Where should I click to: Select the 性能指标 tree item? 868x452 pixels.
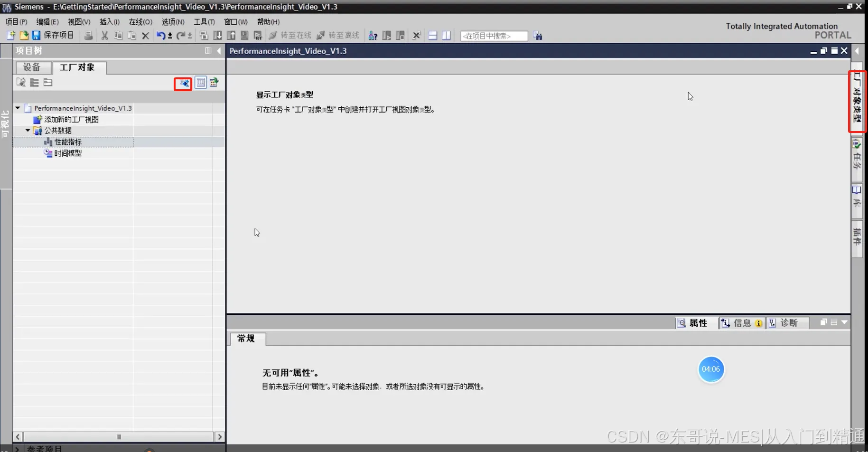[x=63, y=142]
